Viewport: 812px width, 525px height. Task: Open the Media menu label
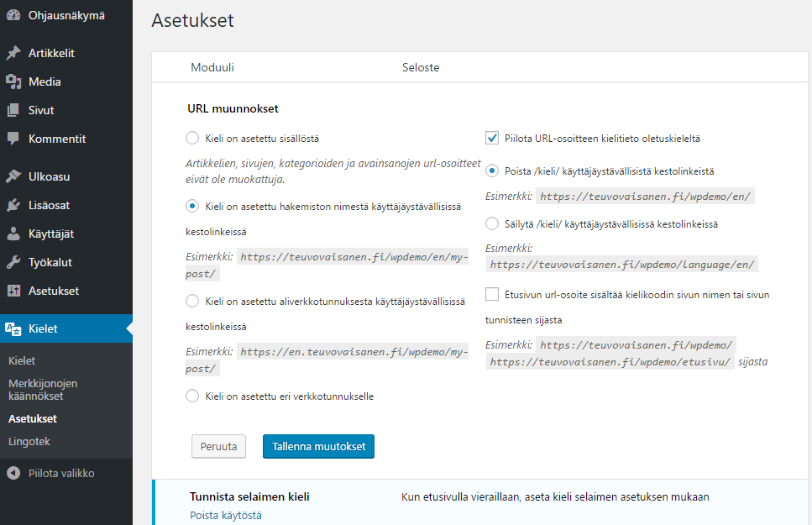click(x=45, y=81)
